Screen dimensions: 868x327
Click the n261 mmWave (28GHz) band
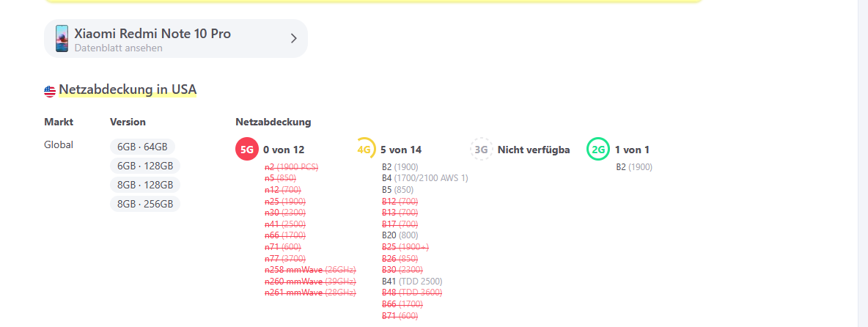(311, 293)
